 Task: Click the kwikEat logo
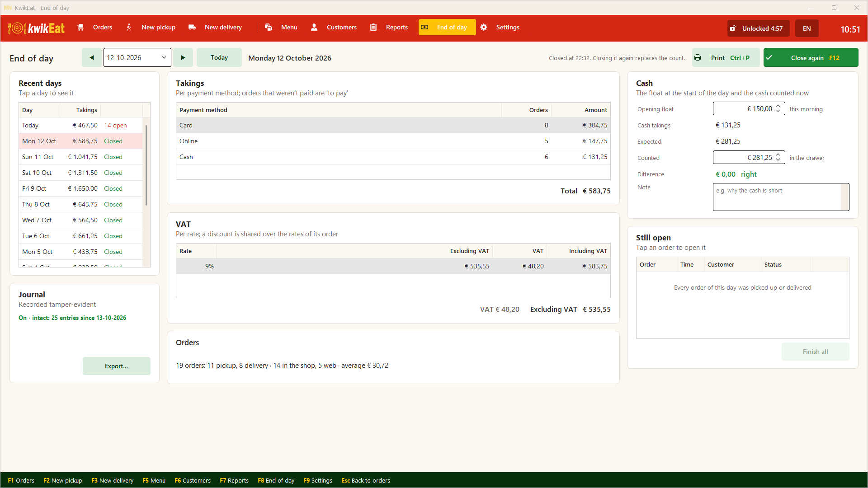[36, 28]
